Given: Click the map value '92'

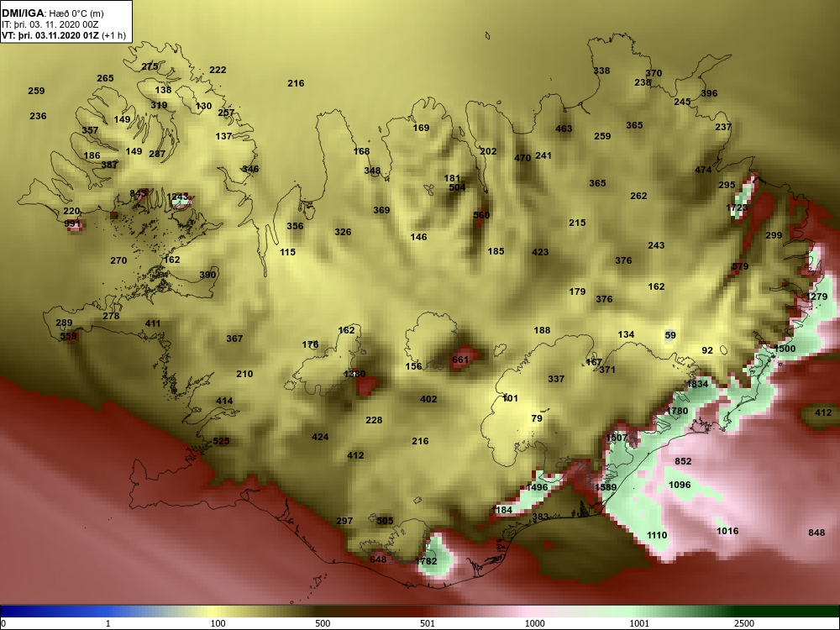Looking at the screenshot, I should 707,350.
